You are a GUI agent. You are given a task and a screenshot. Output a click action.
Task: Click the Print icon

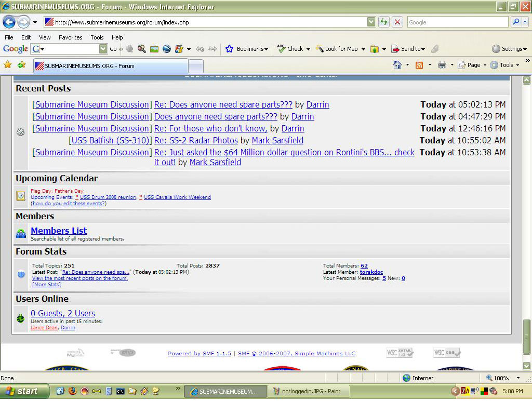442,65
